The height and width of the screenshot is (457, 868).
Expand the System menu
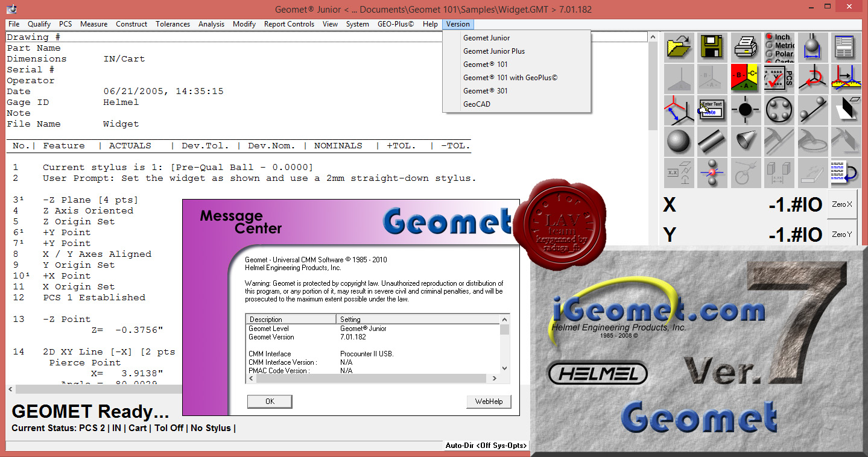(x=357, y=24)
